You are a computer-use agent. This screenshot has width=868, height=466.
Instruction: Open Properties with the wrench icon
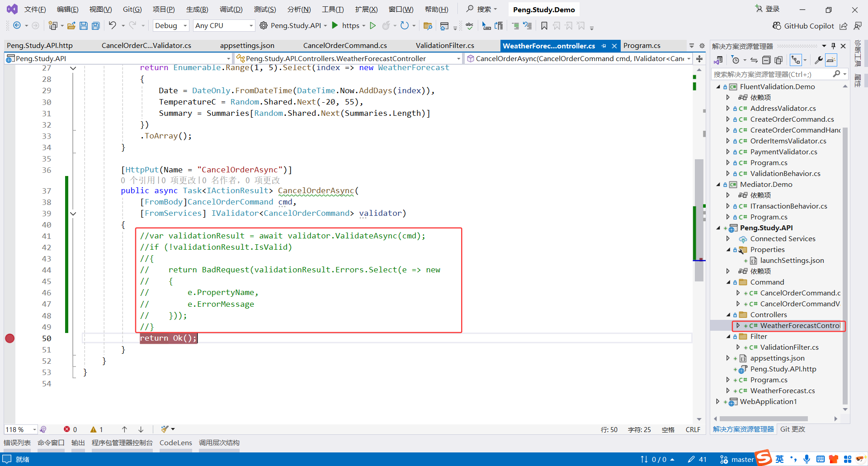coord(819,60)
